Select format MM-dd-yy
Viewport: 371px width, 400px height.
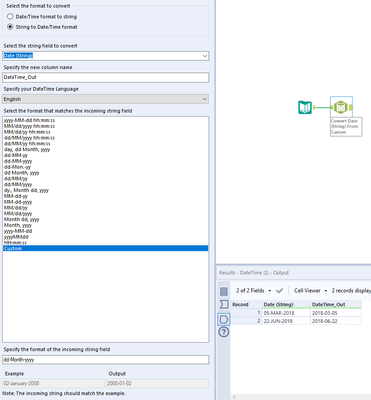105,196
